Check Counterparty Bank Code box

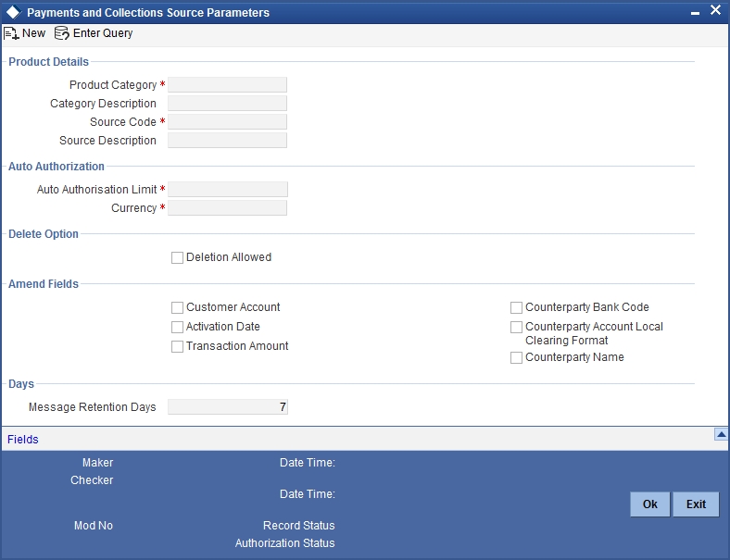pyautogui.click(x=516, y=307)
